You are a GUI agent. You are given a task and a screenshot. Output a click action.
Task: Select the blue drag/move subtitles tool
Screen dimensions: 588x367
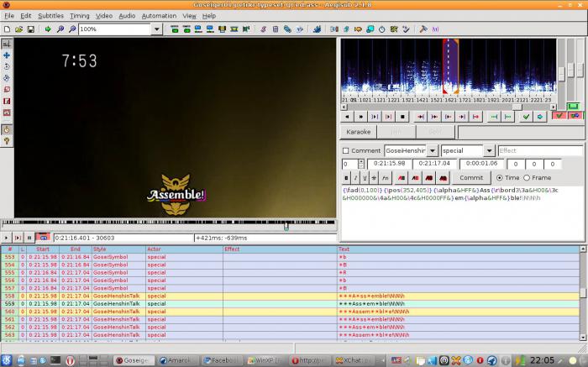tap(7, 55)
